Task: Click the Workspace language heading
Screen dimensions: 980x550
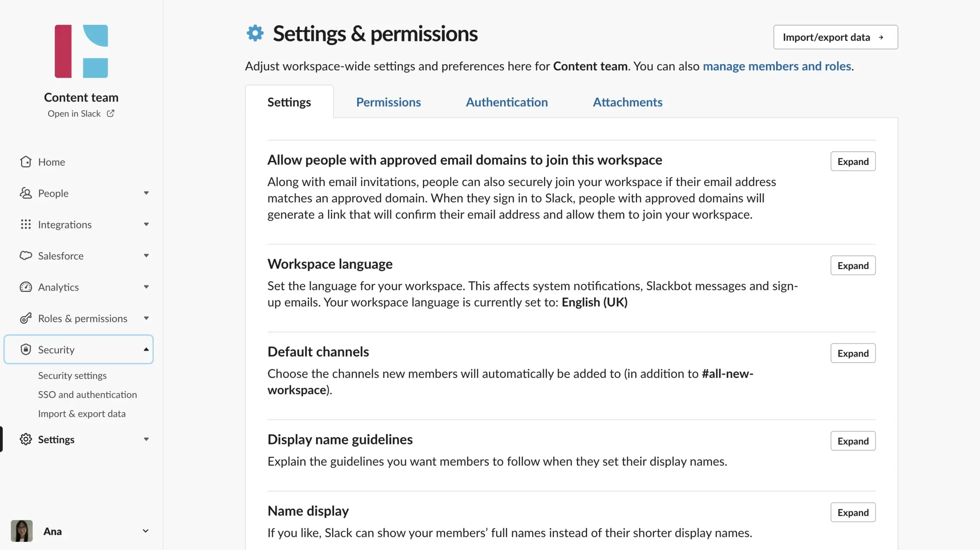Action: pos(330,264)
